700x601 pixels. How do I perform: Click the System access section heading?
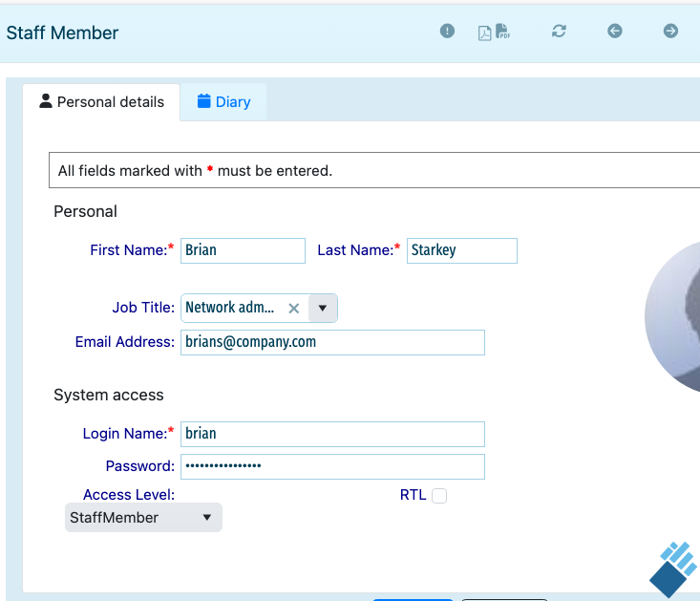point(109,395)
